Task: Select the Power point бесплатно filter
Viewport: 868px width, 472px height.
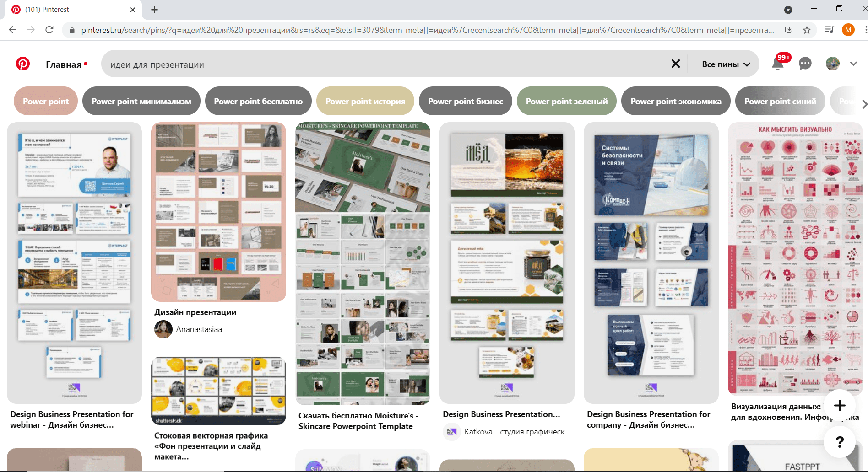Action: tap(258, 101)
